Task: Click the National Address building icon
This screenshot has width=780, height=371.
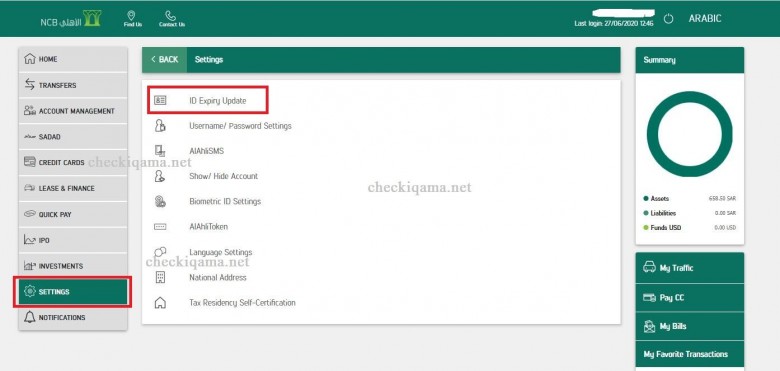Action: coord(160,277)
